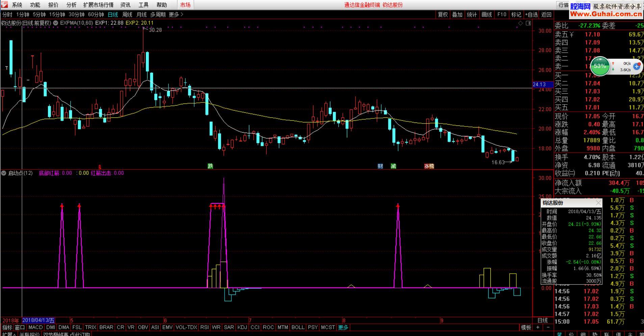Open the 报价 menu

[x=53, y=5]
